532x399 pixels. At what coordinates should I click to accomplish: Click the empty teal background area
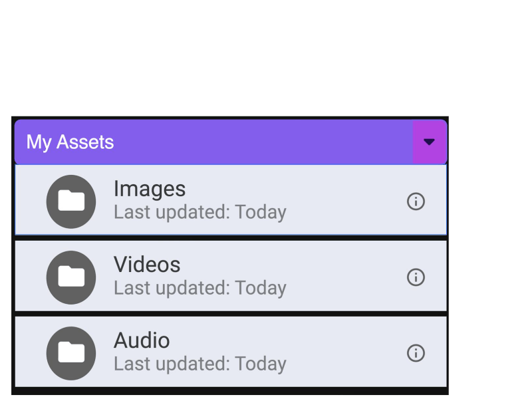pyautogui.click(x=266, y=53)
